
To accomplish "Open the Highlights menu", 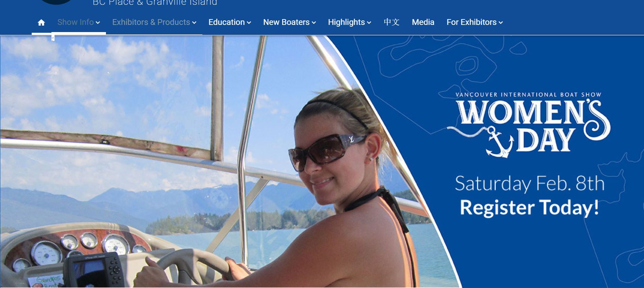I will coord(350,22).
